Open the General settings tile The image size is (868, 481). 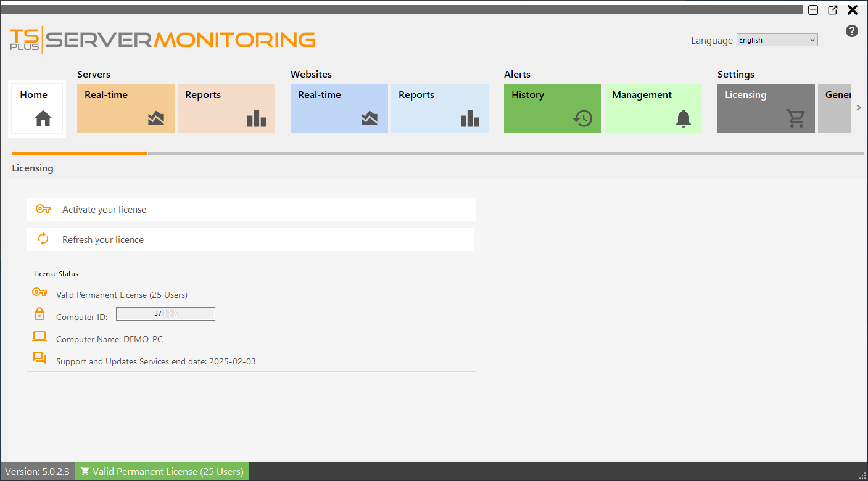[840, 109]
